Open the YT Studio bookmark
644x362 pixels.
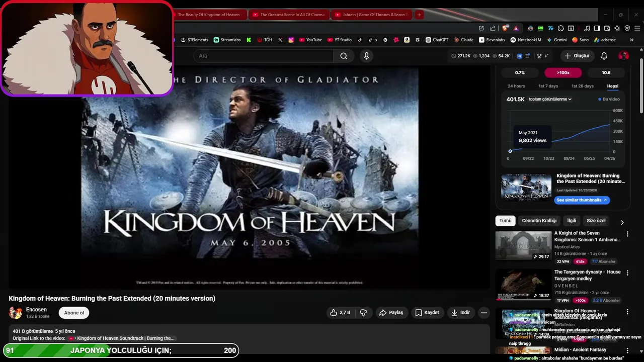(340, 40)
